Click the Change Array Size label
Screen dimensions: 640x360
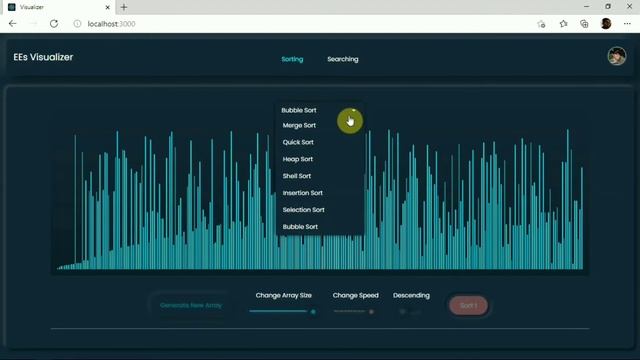click(284, 295)
